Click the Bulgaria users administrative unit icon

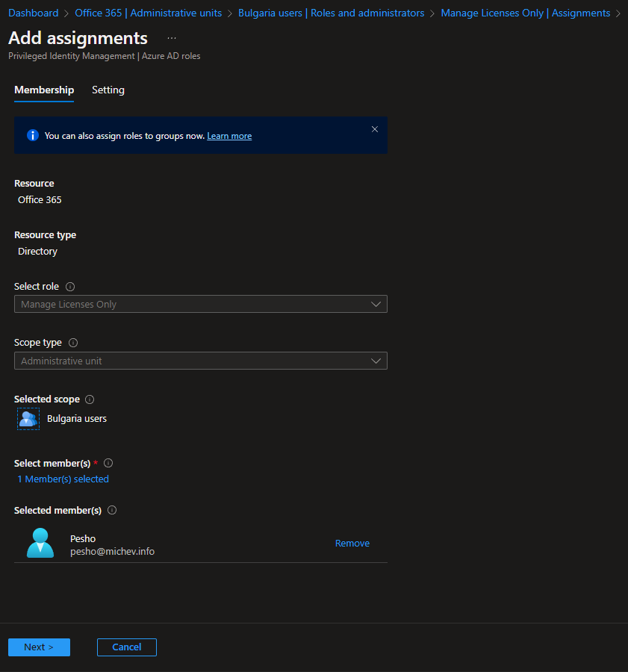28,419
